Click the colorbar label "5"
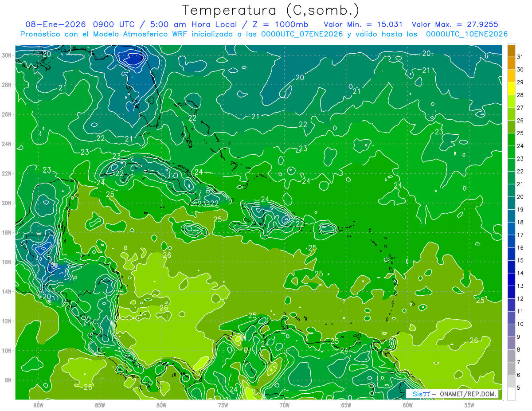 point(518,388)
